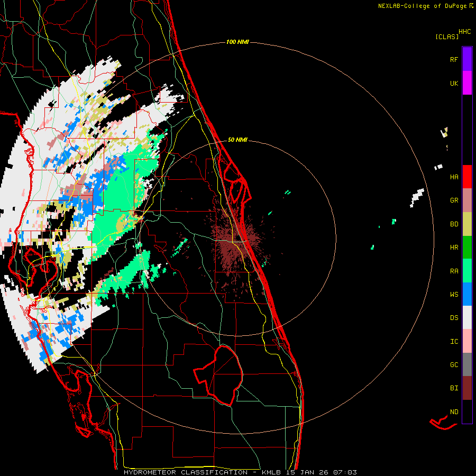
Task: Click the "KMLB" radar site identifier
Action: (271, 472)
